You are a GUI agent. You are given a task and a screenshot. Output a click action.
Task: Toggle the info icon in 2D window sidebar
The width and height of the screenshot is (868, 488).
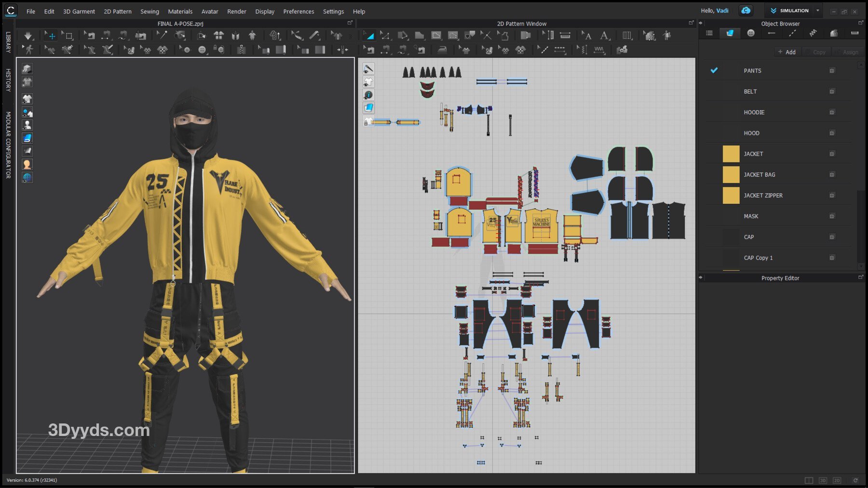coord(368,95)
